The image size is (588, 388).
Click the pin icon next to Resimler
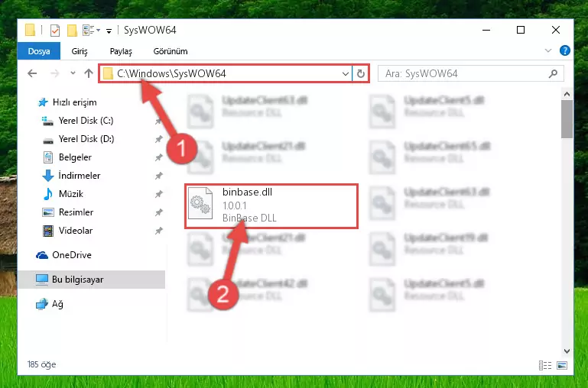point(158,212)
